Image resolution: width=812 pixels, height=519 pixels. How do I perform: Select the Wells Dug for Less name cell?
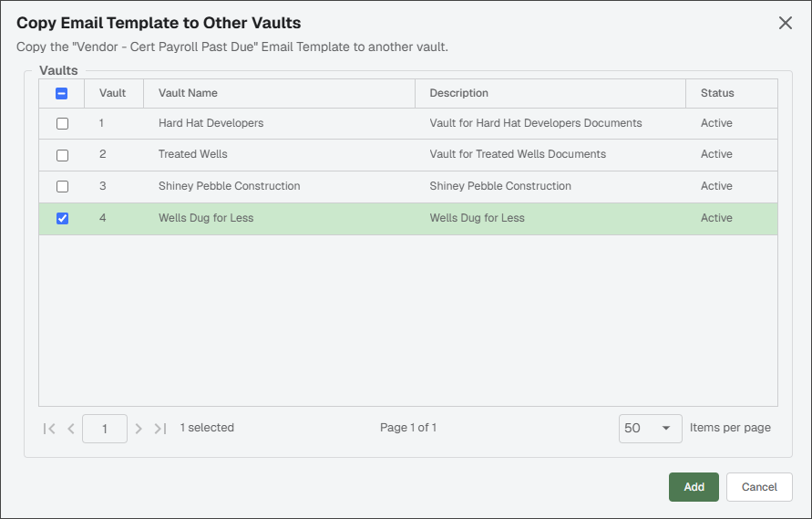pyautogui.click(x=279, y=218)
